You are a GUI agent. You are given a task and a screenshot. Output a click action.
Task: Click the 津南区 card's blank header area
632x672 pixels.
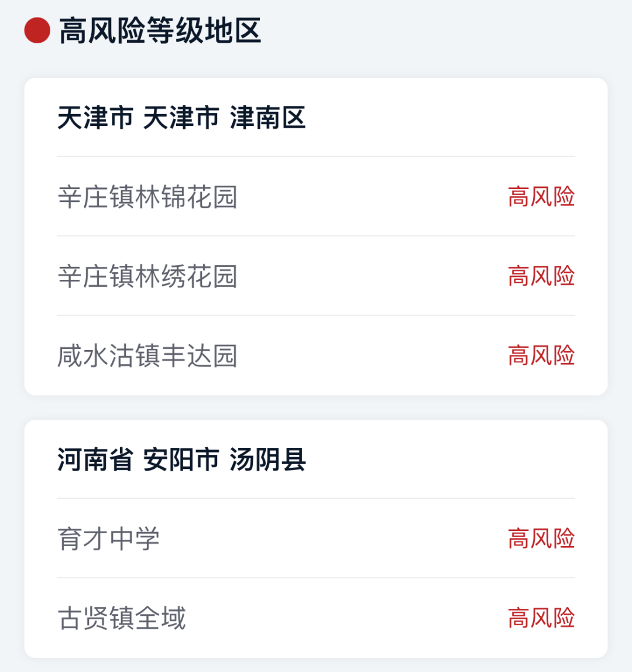coord(441,118)
